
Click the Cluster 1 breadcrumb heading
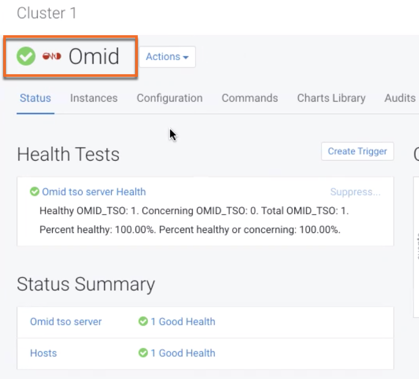tap(47, 13)
